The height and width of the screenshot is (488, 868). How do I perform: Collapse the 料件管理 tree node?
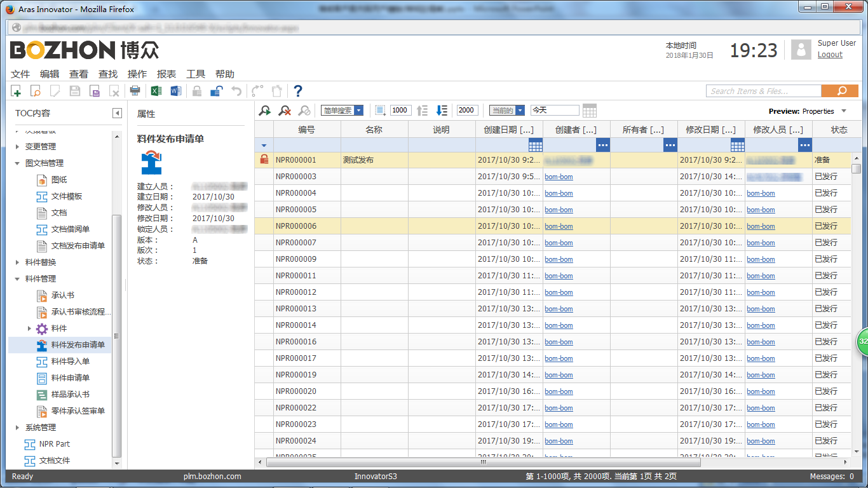click(x=18, y=279)
